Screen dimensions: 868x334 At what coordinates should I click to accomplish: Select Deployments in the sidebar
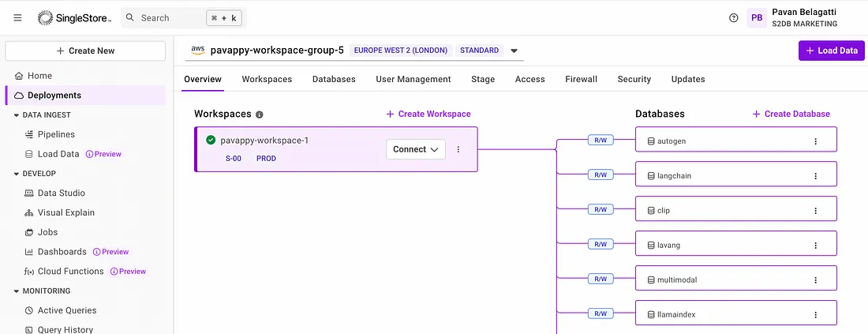pos(85,96)
